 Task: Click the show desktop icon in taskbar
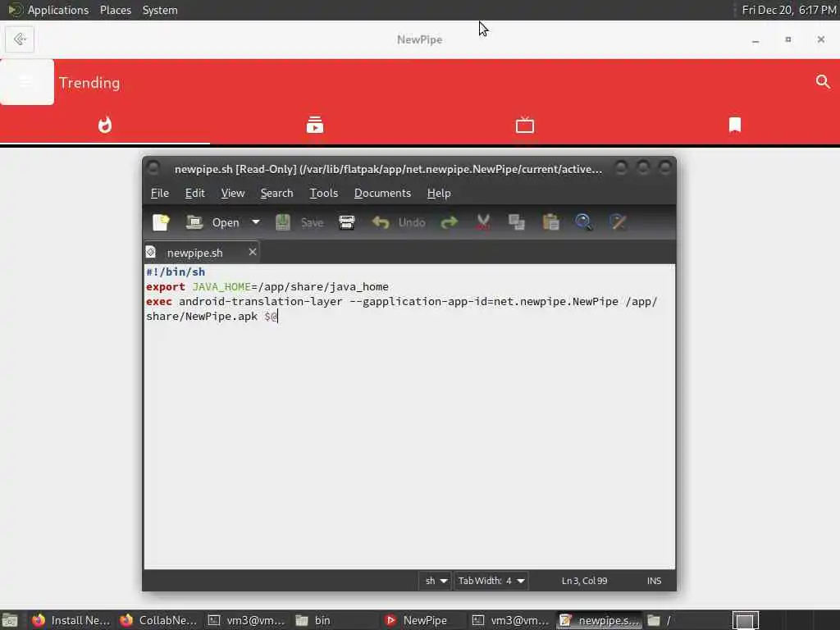[x=10, y=620]
